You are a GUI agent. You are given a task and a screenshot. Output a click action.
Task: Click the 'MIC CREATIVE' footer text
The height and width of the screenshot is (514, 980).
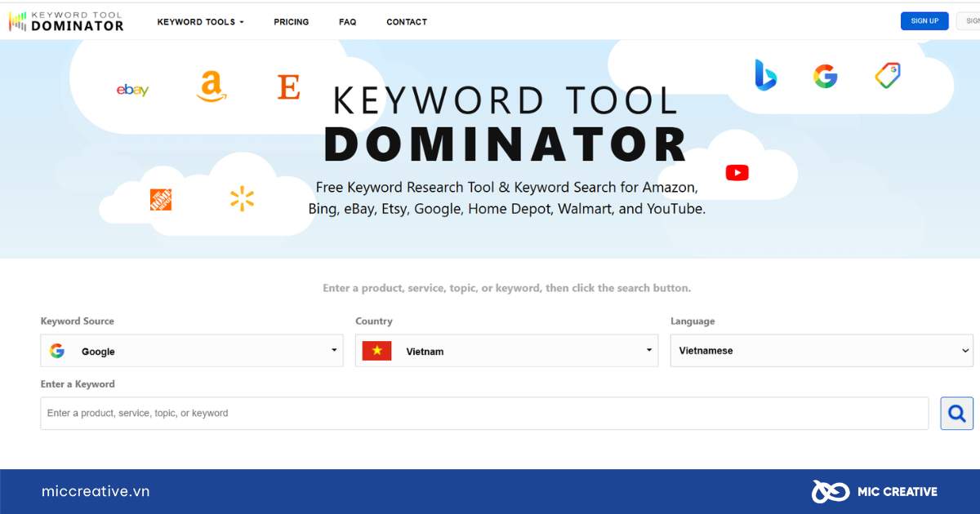pos(898,491)
